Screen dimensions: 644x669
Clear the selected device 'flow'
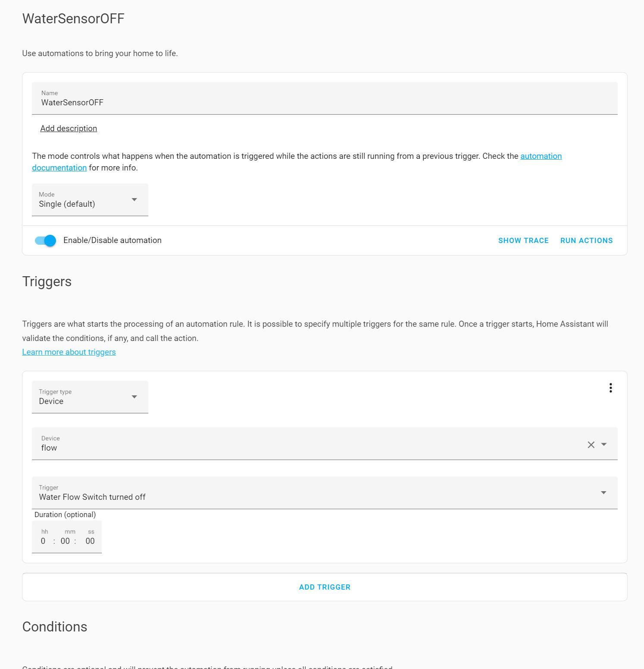point(591,444)
